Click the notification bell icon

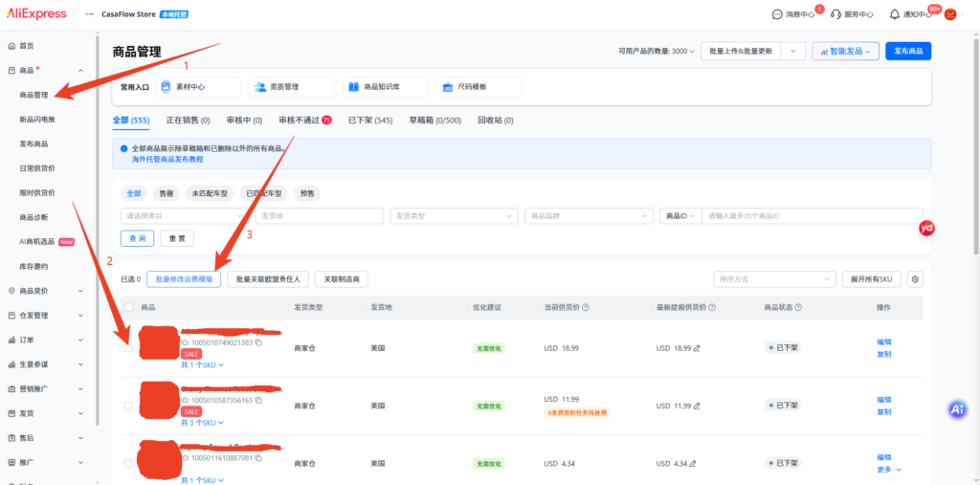point(895,13)
